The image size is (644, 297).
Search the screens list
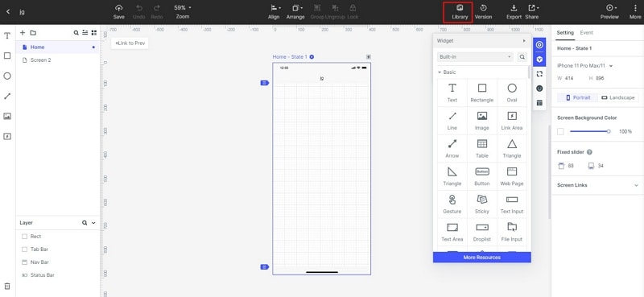click(x=76, y=33)
